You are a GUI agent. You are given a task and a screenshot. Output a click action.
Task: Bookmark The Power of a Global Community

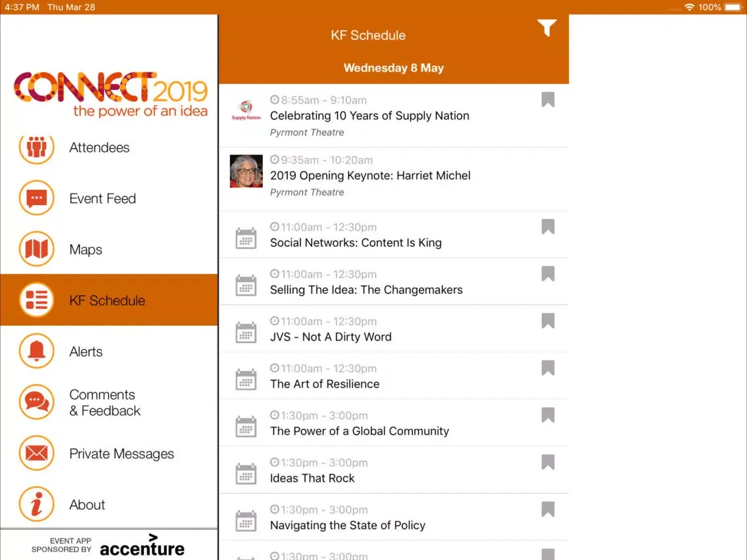(548, 415)
